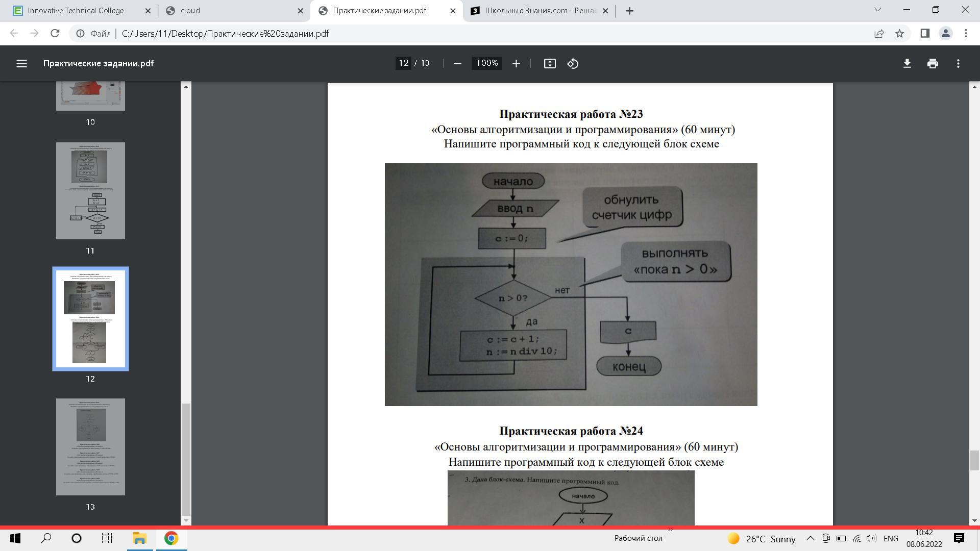Reload the current page
The image size is (980, 551).
click(55, 33)
